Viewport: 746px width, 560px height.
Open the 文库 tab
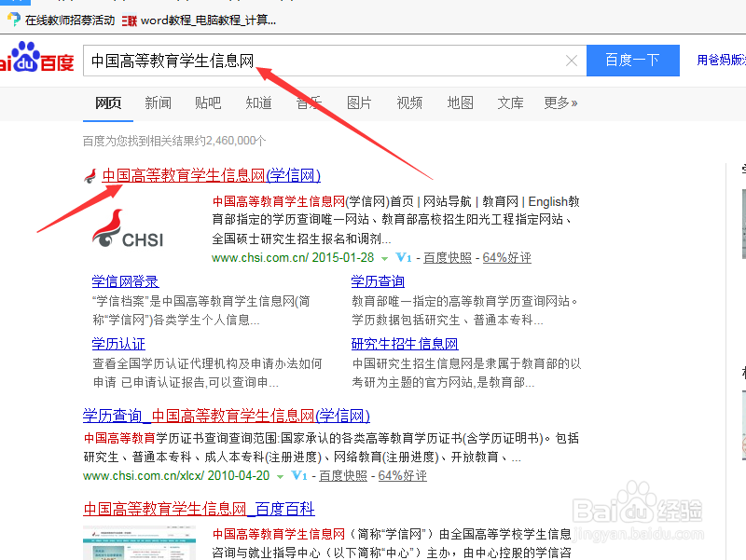click(x=510, y=102)
